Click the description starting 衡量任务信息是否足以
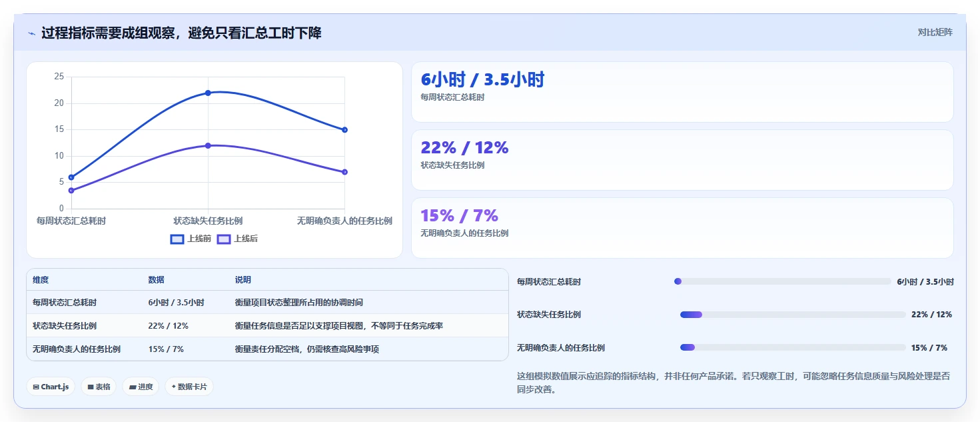This screenshot has width=980, height=422. [x=339, y=326]
